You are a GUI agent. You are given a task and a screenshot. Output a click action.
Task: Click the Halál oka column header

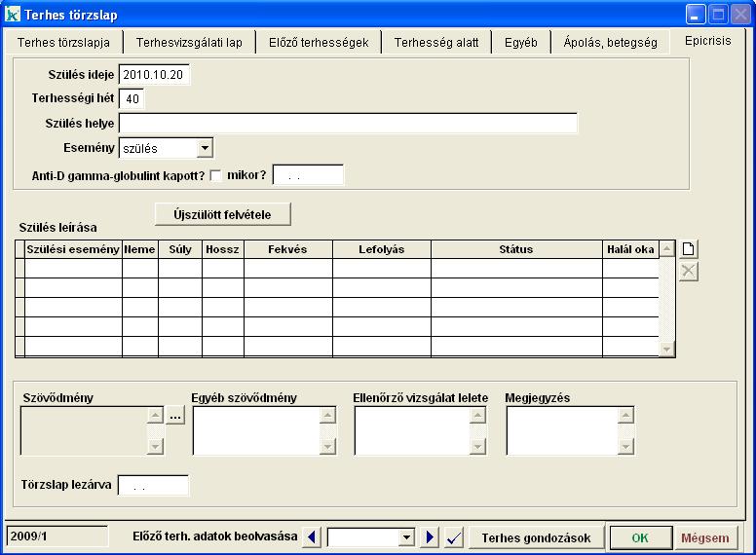click(630, 249)
